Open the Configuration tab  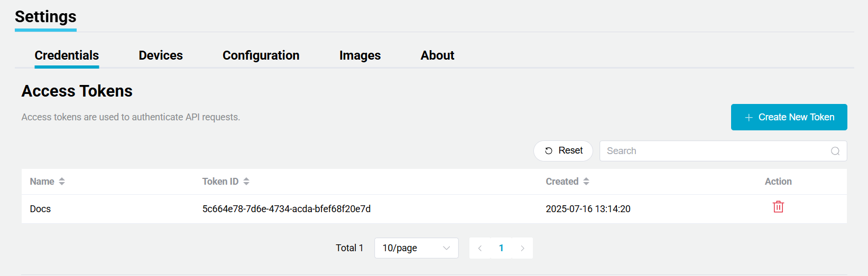coord(261,55)
